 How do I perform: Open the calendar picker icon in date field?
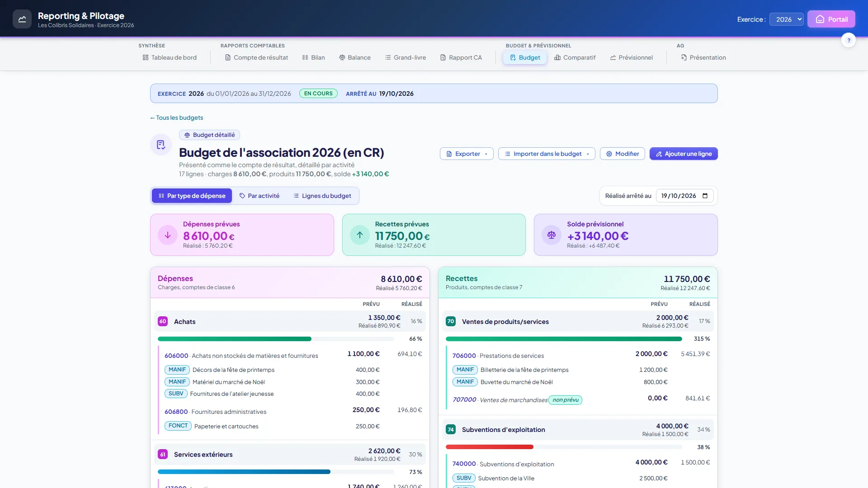click(x=705, y=196)
